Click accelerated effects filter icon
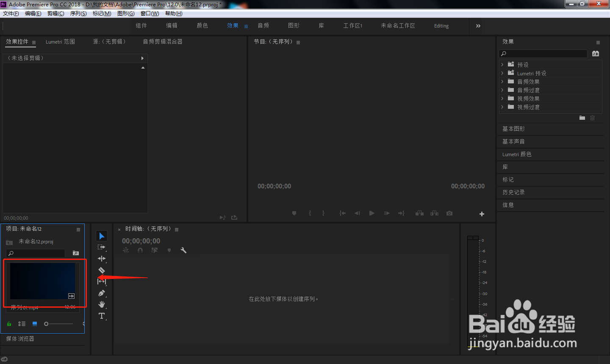The width and height of the screenshot is (610, 364). 596,54
